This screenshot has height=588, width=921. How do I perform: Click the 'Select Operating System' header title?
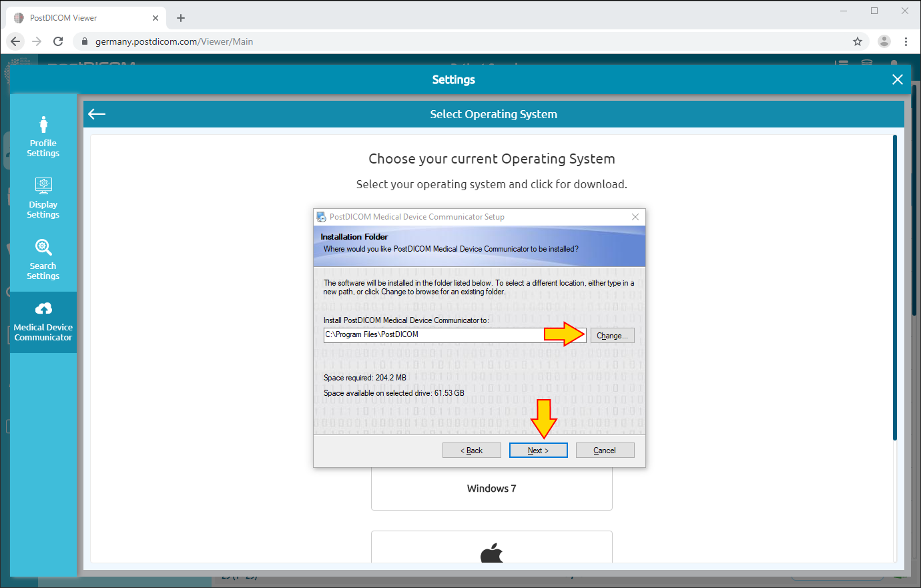(x=494, y=114)
